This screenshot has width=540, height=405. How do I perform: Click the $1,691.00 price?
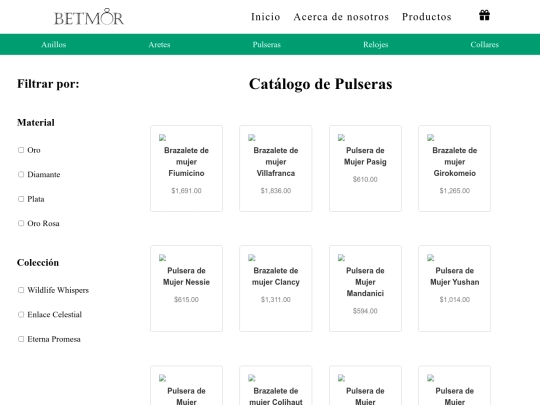[186, 190]
